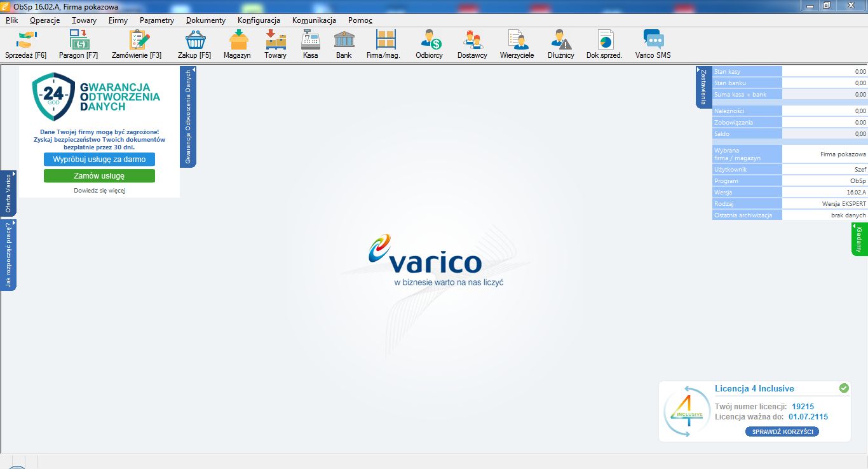Click the green Zamów usługę button
The image size is (868, 469).
99,176
